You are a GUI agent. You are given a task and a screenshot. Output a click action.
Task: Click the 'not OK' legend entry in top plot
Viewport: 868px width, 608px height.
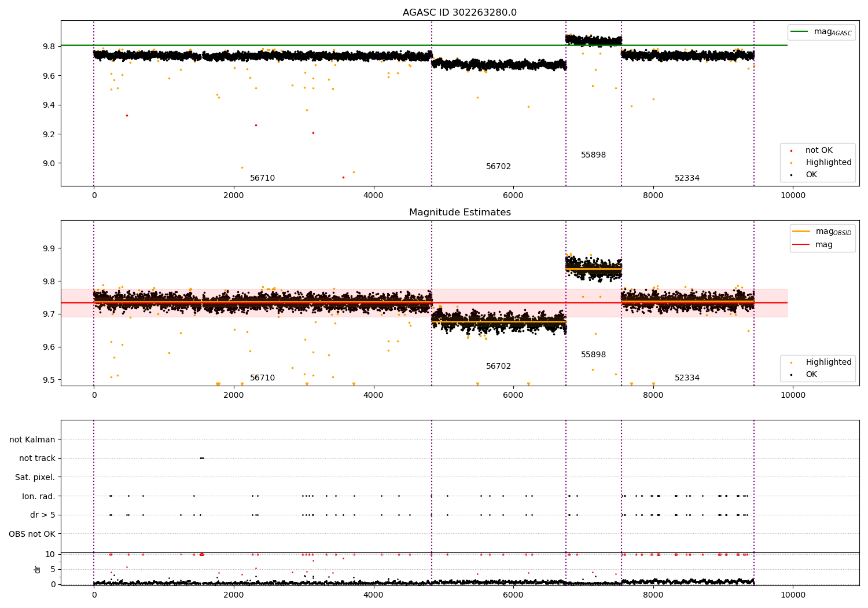(812, 151)
